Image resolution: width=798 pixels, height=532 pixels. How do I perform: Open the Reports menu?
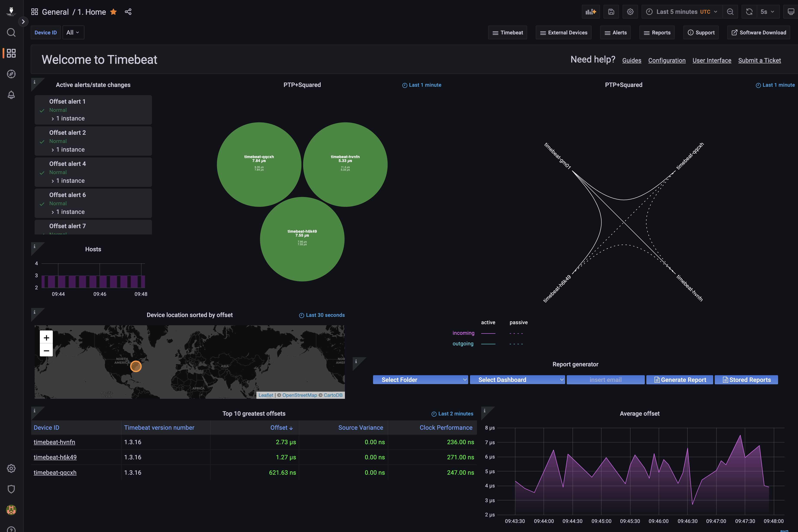click(657, 33)
